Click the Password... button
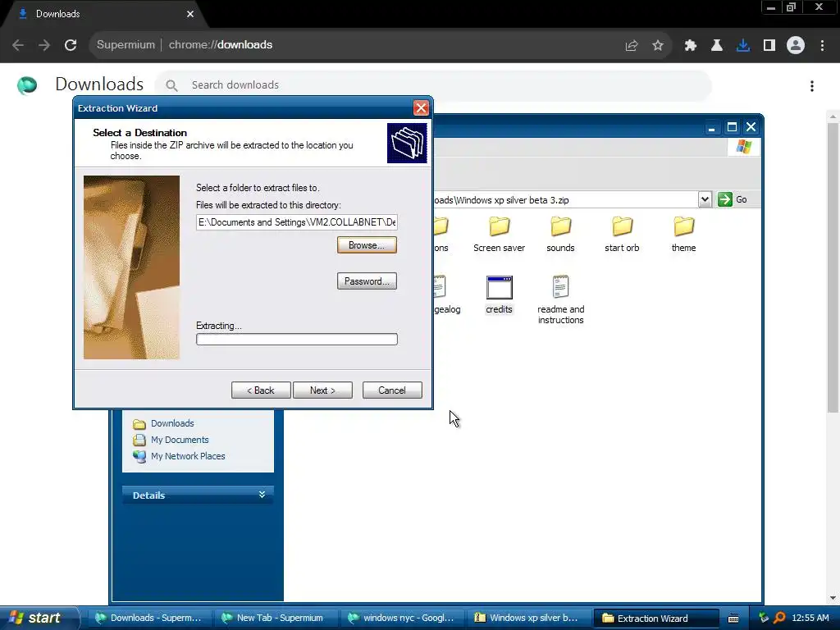This screenshot has width=840, height=630. 367,281
